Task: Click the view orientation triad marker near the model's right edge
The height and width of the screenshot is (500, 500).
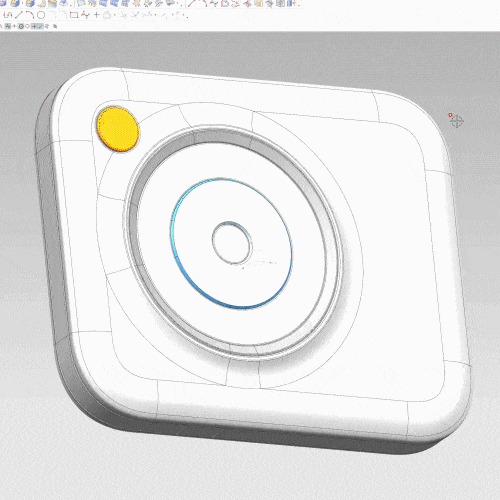Action: click(x=456, y=121)
